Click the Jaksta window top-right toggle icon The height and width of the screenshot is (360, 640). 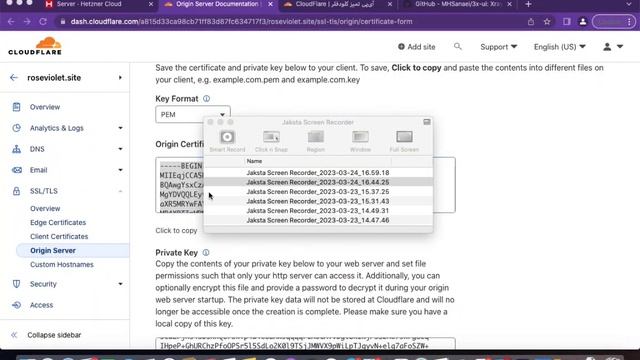pos(427,122)
